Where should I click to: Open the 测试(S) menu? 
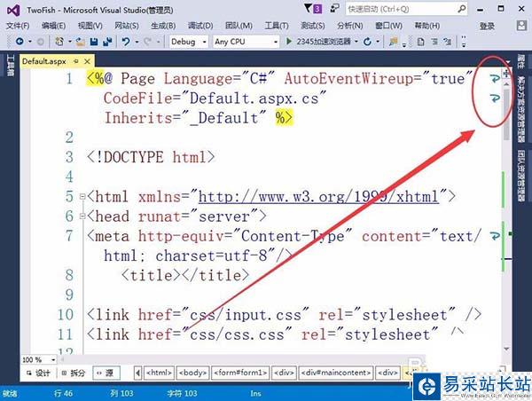(312, 26)
